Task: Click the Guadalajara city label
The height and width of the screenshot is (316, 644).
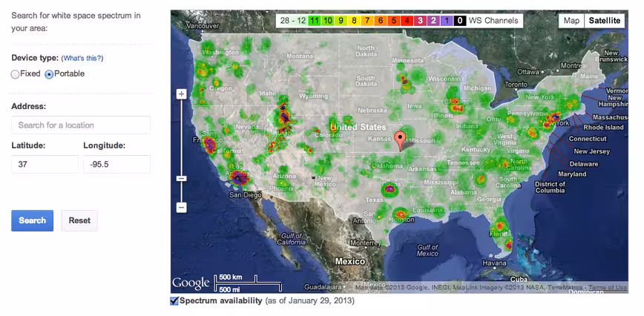Action: pyautogui.click(x=323, y=287)
